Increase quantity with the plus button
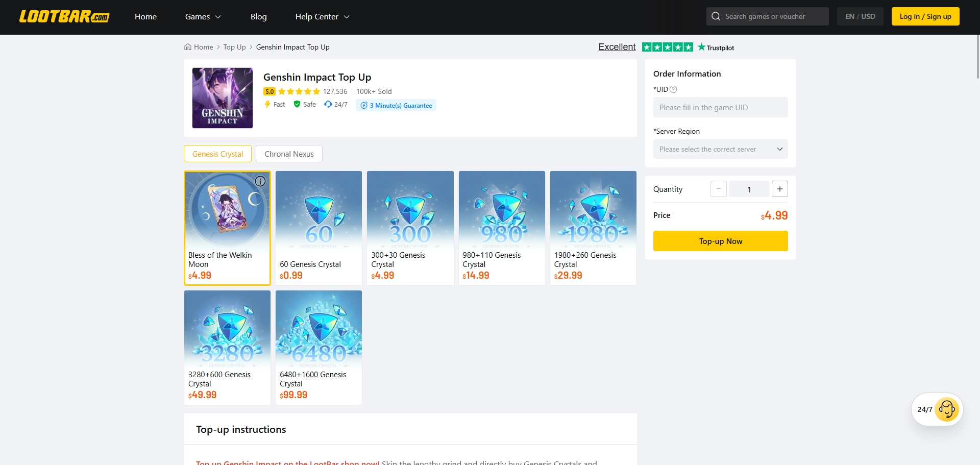This screenshot has height=465, width=980. click(x=780, y=189)
